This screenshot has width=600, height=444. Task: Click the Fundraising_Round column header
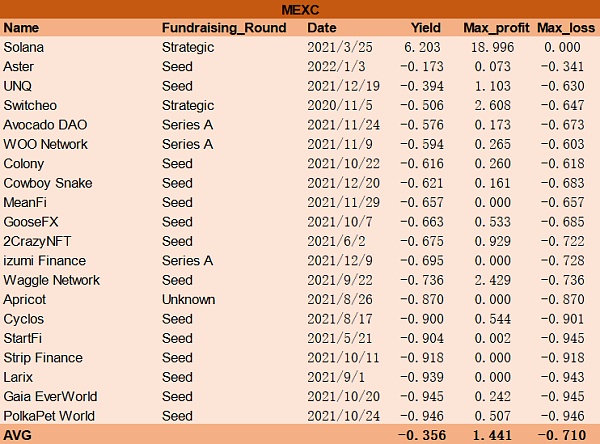point(218,28)
